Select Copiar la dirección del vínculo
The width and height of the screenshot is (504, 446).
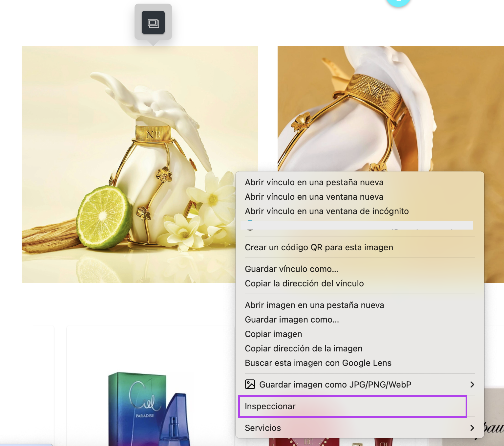(x=304, y=283)
